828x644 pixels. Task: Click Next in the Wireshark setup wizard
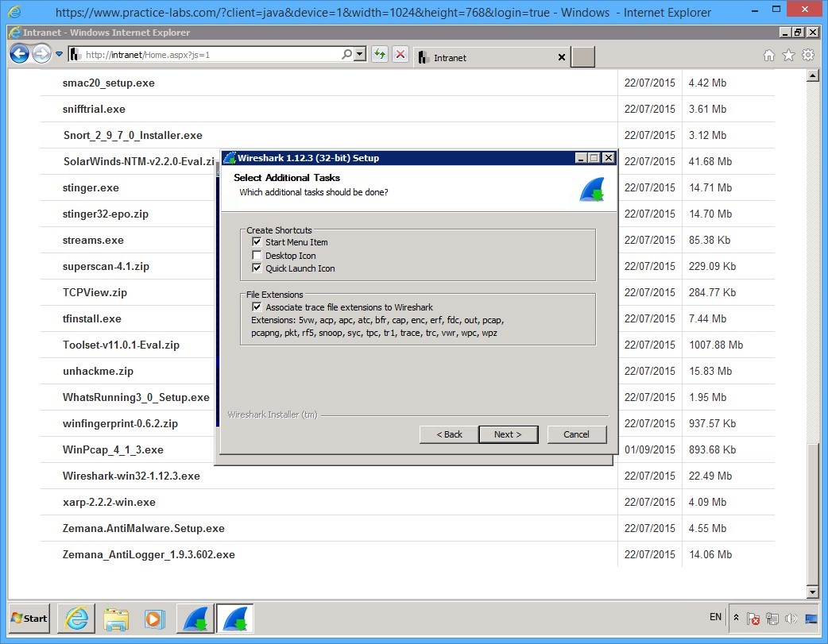pyautogui.click(x=508, y=434)
